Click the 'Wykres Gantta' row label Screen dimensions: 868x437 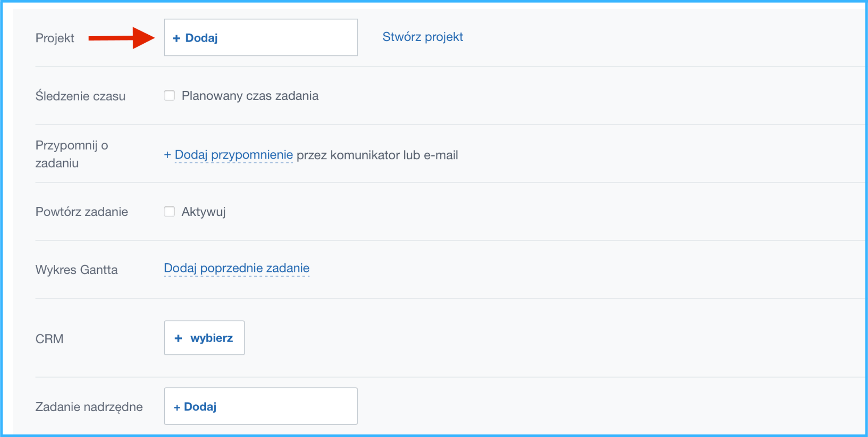pos(77,270)
